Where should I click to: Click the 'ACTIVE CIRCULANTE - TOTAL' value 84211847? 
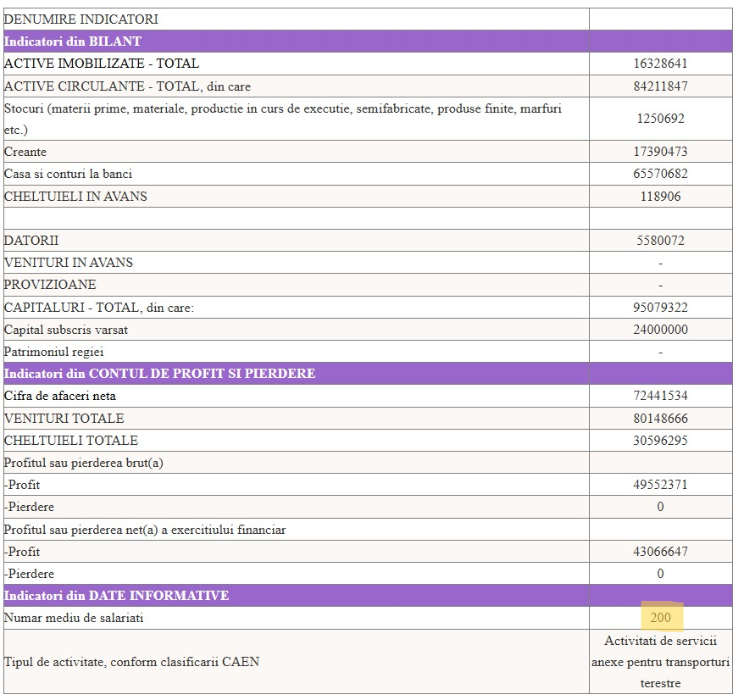[x=660, y=86]
